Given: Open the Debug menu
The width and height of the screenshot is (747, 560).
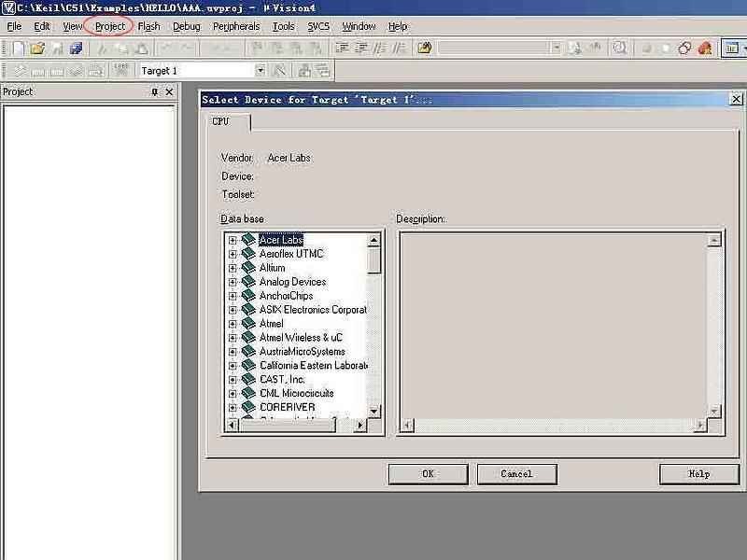Looking at the screenshot, I should [186, 26].
